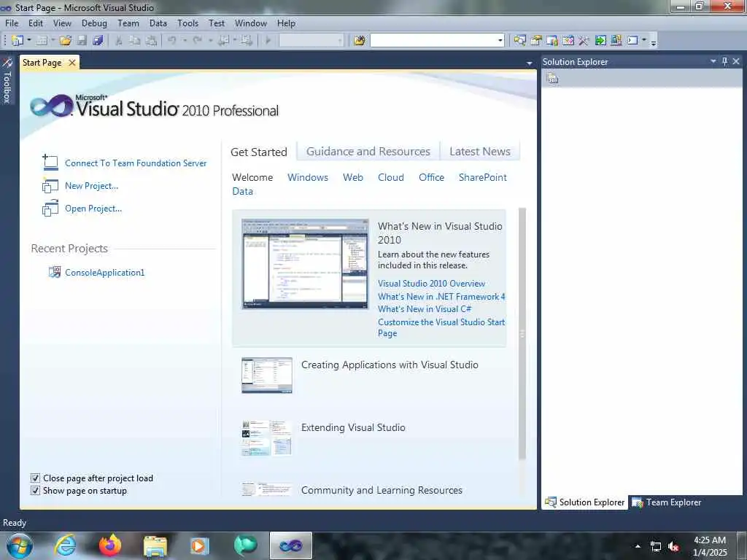The width and height of the screenshot is (747, 560).
Task: Click the Paste toolbar icon
Action: click(152, 41)
